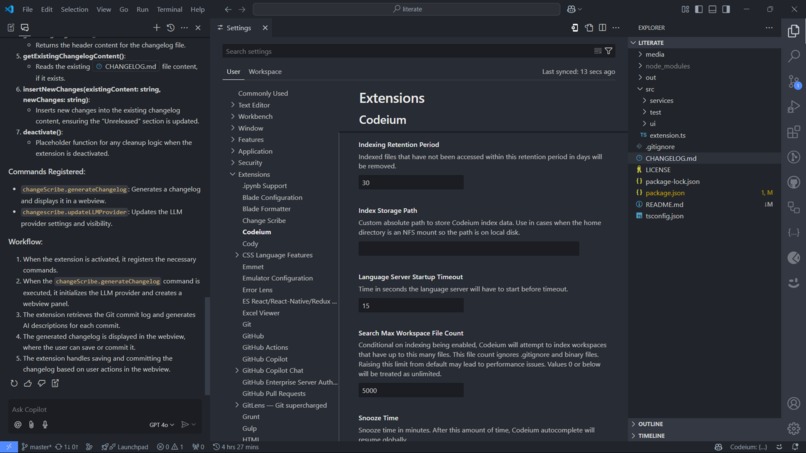Open Launchpad in status bar
806x453 pixels.
(125, 447)
